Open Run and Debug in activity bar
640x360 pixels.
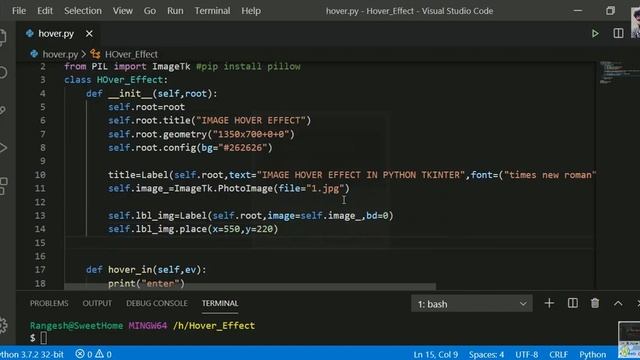3,148
